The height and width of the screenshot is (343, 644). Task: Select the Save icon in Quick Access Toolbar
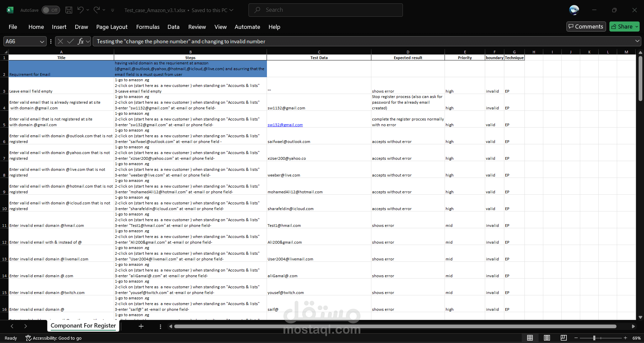point(68,10)
